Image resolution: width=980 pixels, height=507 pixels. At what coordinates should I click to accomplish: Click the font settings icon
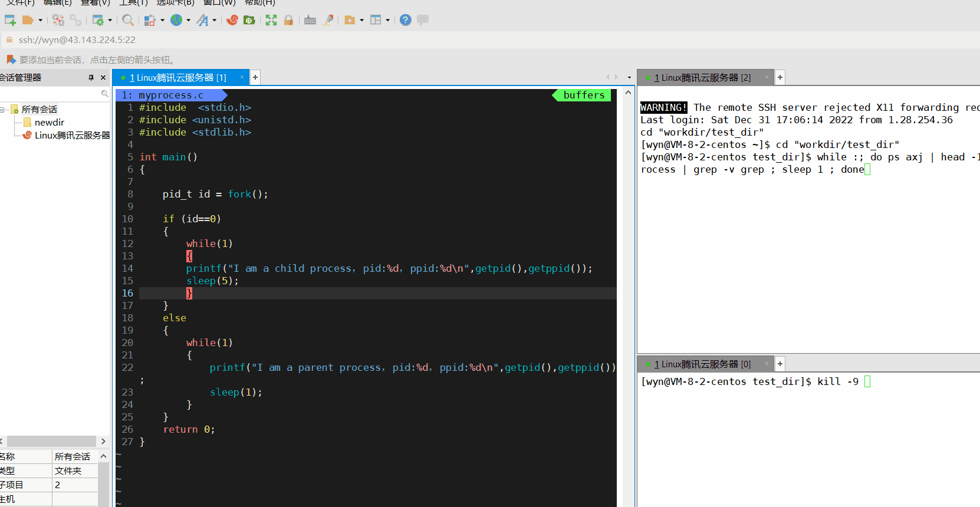202,20
